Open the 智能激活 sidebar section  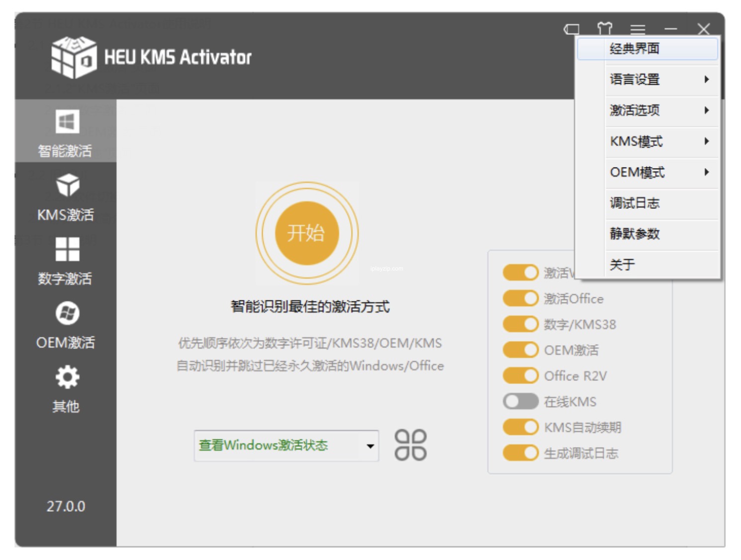coord(66,131)
